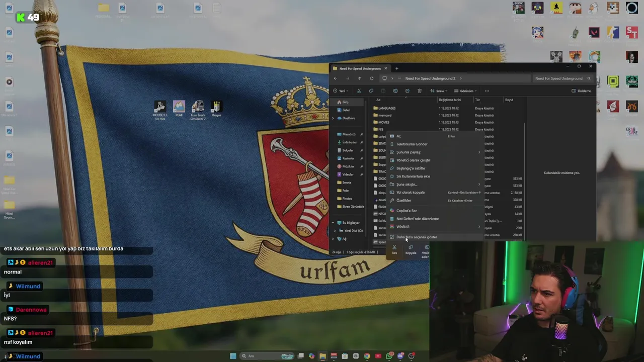Select the MOVIES folder
The height and width of the screenshot is (362, 644).
coord(381,122)
